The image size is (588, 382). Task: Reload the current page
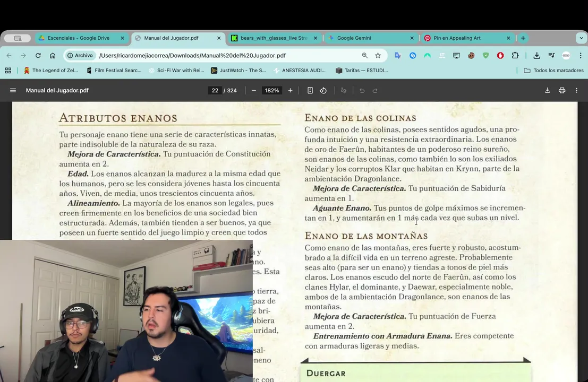coord(38,55)
